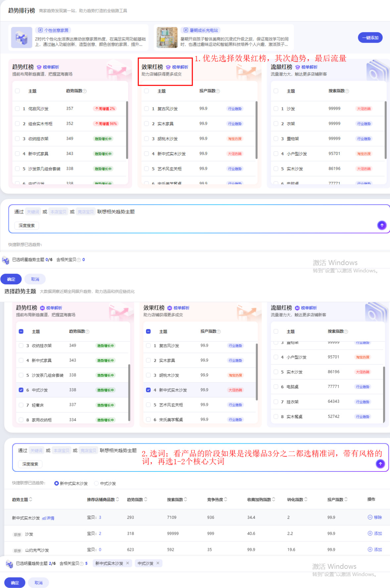
Task: Check the 组合实木书柜 row
Action: point(18,123)
